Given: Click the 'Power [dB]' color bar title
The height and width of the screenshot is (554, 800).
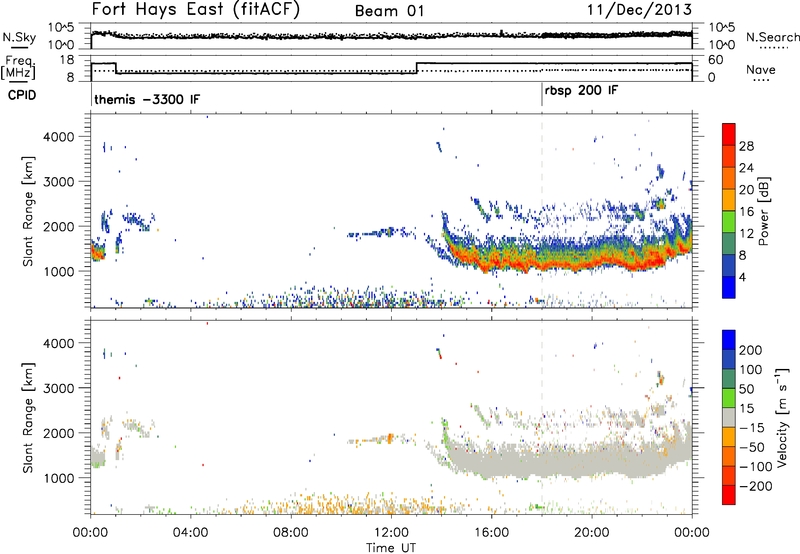Looking at the screenshot, I should 763,211.
